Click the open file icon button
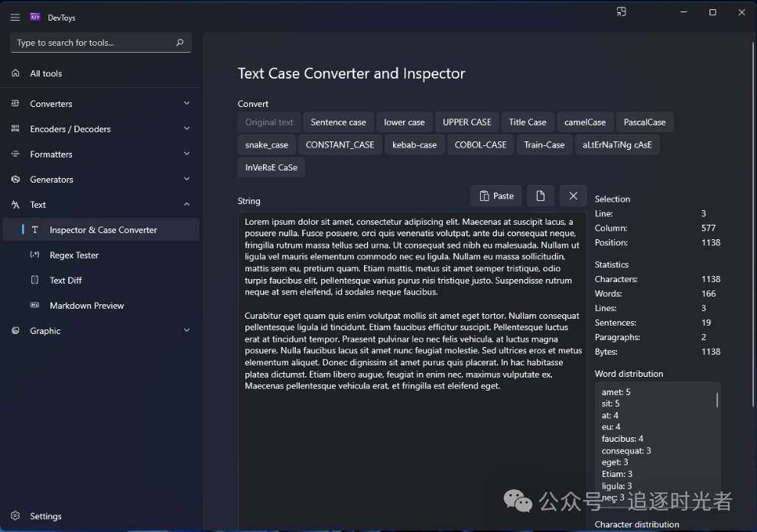757x532 pixels. pyautogui.click(x=541, y=196)
